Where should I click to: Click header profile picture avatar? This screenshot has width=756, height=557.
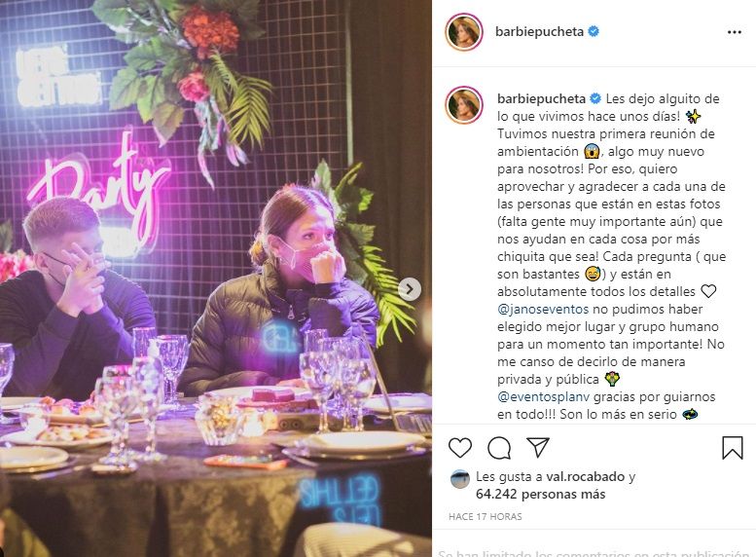[464, 32]
